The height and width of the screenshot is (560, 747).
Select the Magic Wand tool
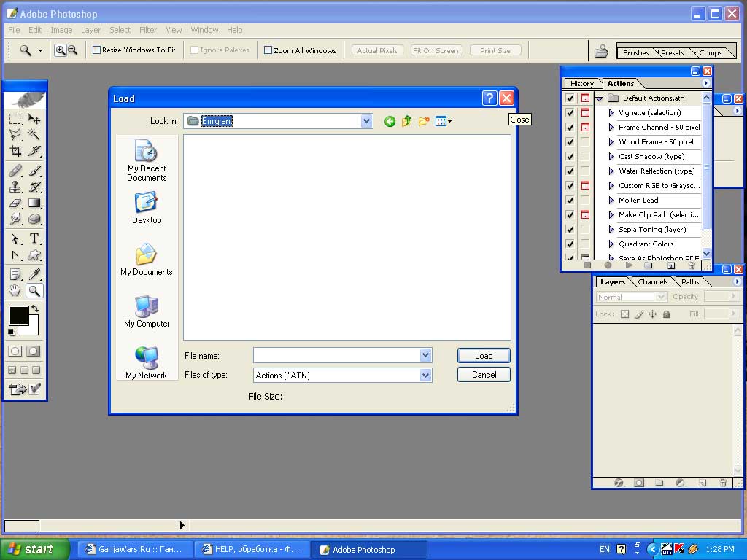[34, 135]
